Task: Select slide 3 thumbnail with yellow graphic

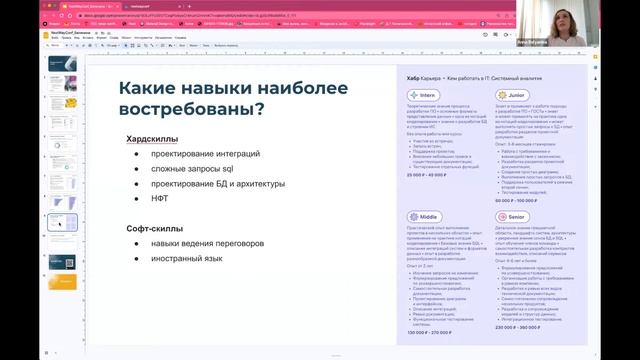Action: [x=62, y=103]
